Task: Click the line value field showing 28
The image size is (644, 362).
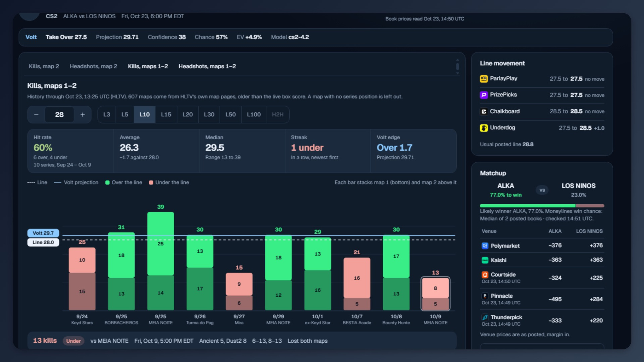Action: tap(59, 115)
